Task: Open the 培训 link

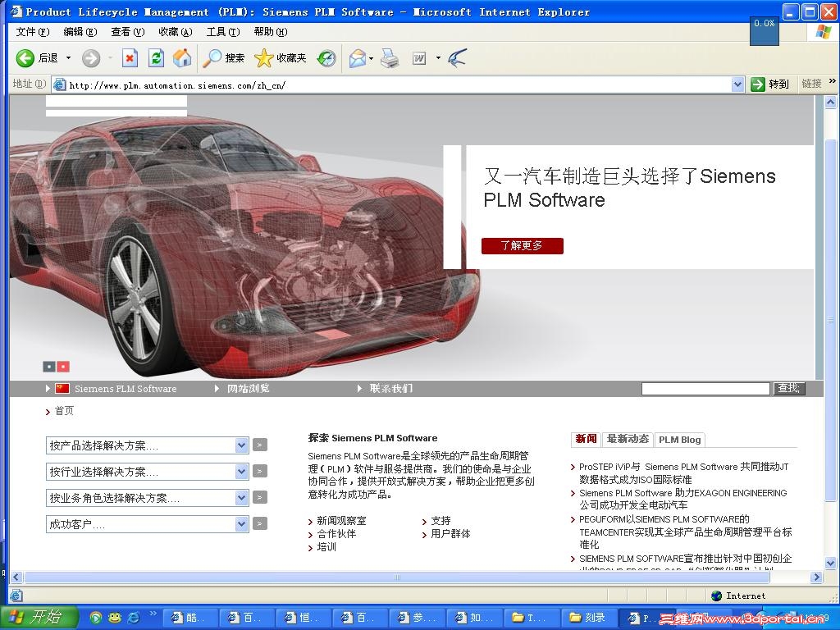Action: point(326,547)
